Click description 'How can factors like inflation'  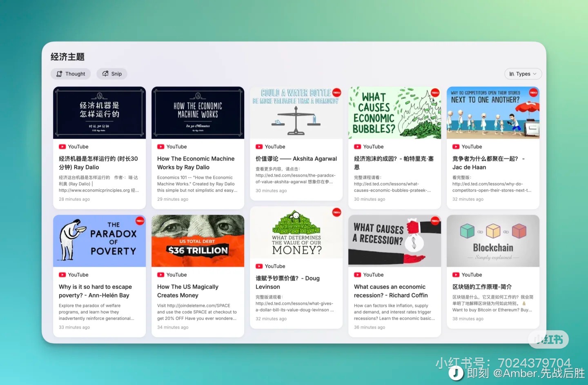click(394, 312)
